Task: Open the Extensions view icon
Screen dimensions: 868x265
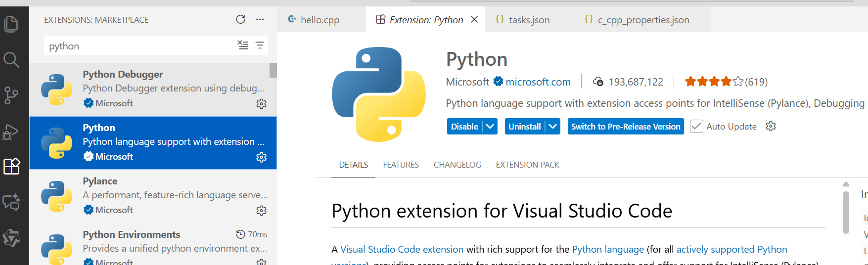Action: coord(11,167)
